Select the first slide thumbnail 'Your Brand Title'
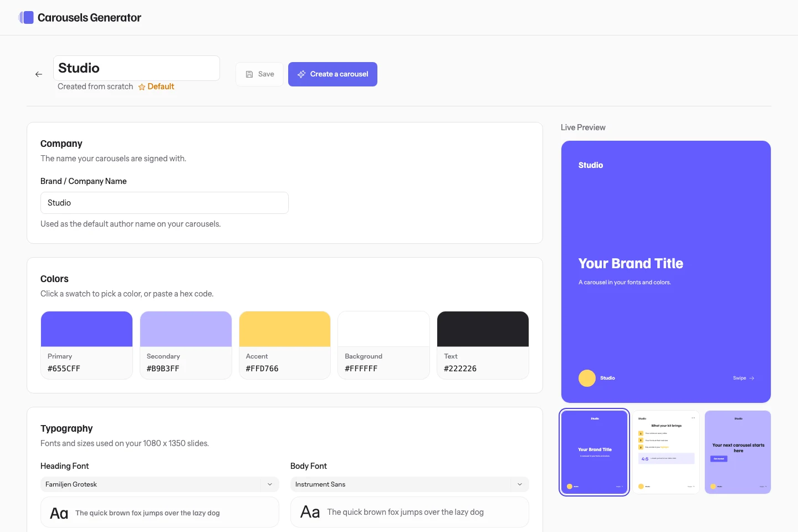This screenshot has height=532, width=798. (595, 452)
